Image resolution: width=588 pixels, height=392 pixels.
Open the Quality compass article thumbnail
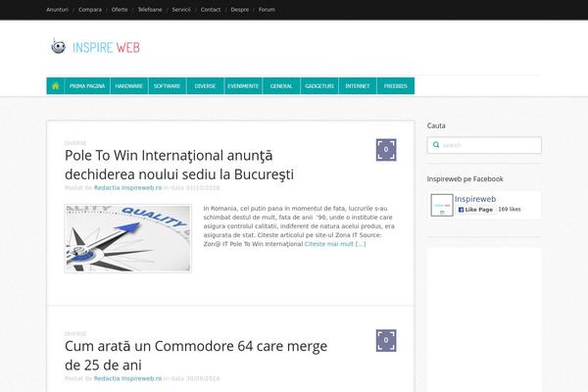click(x=127, y=238)
